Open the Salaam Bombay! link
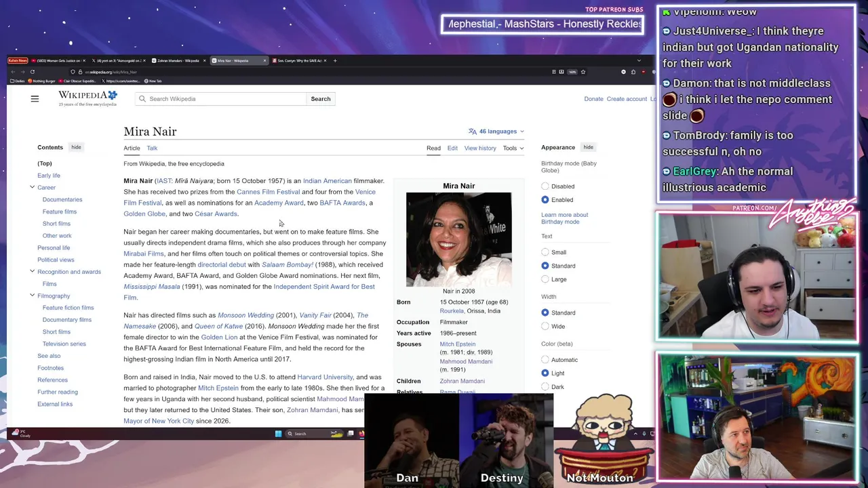 (288, 264)
